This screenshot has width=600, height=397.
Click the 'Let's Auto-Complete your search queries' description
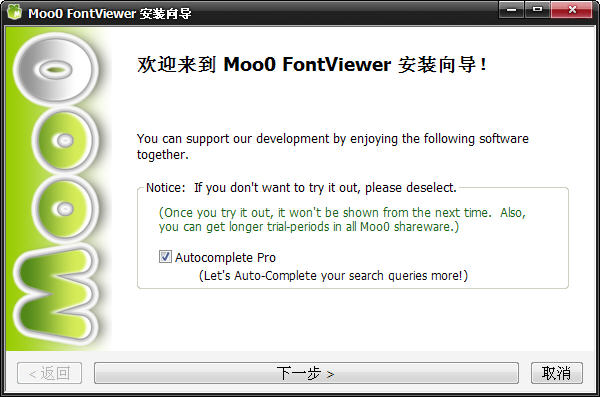tap(333, 276)
